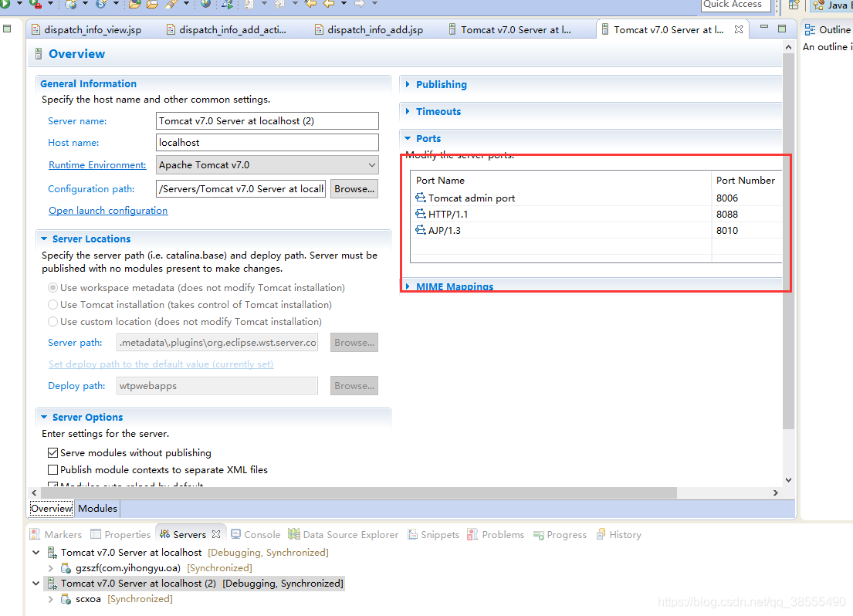Click the Outline view icon

(810, 30)
